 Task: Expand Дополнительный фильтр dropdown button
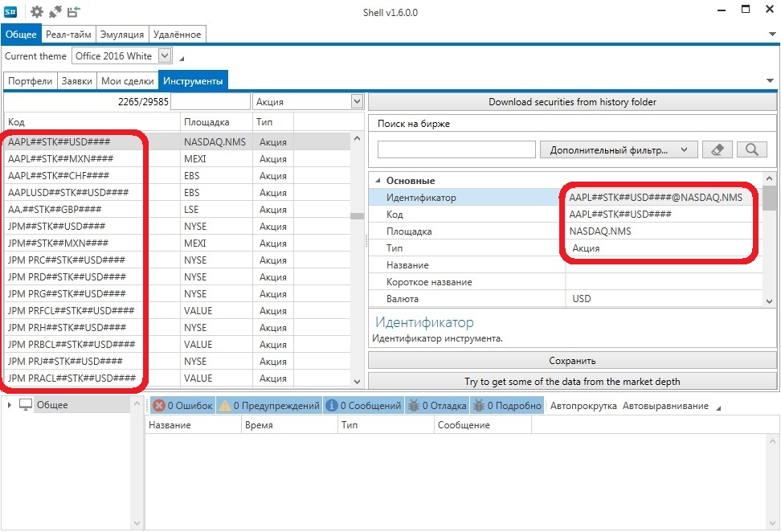pos(617,149)
